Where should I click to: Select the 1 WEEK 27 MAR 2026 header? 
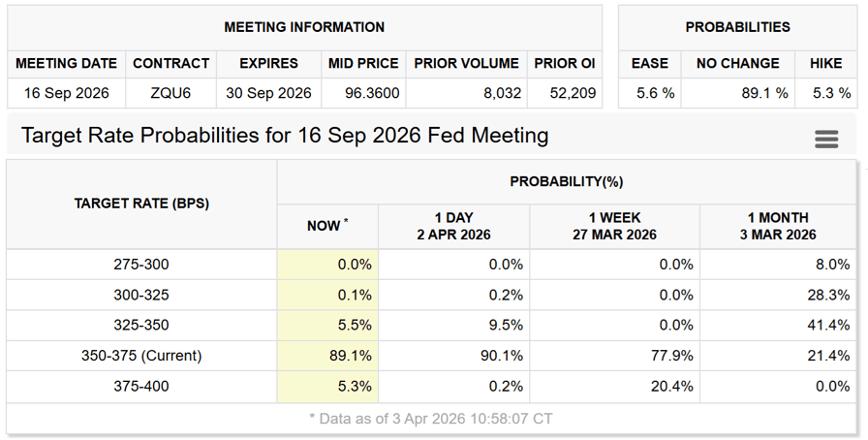pyautogui.click(x=614, y=226)
